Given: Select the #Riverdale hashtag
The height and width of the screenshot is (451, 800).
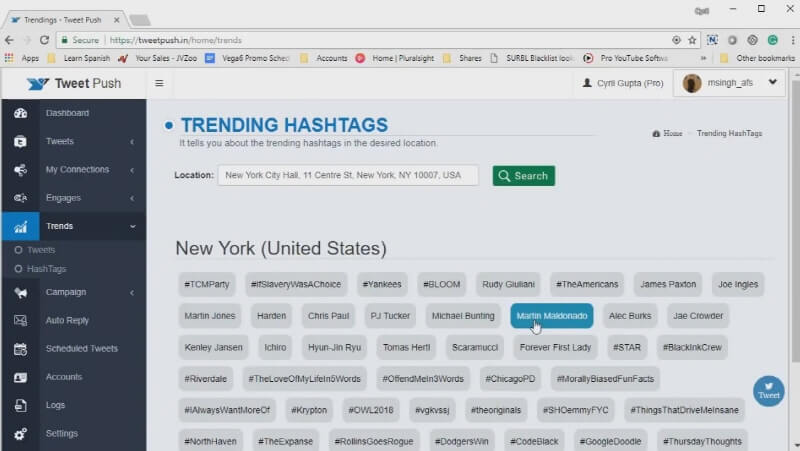Looking at the screenshot, I should tap(206, 379).
